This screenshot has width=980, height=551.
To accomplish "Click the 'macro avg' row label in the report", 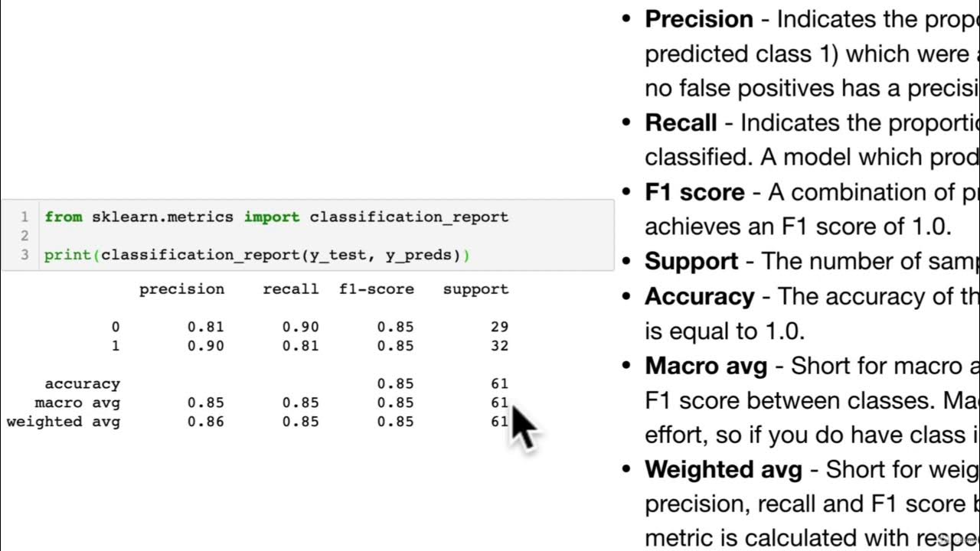I will click(77, 403).
